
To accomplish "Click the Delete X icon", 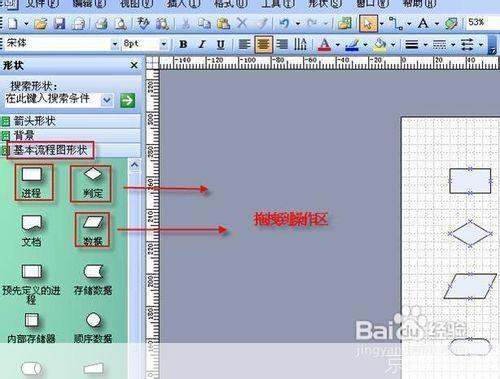I will pyautogui.click(x=242, y=23).
